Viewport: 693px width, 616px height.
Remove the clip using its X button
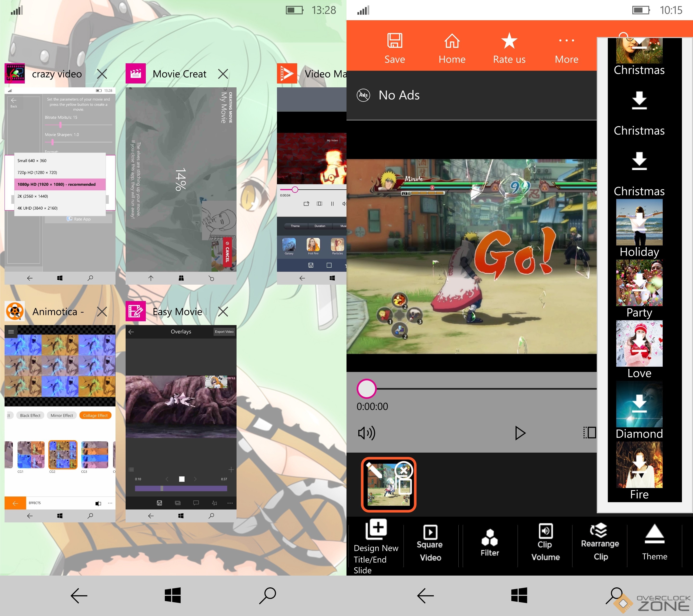coord(404,470)
